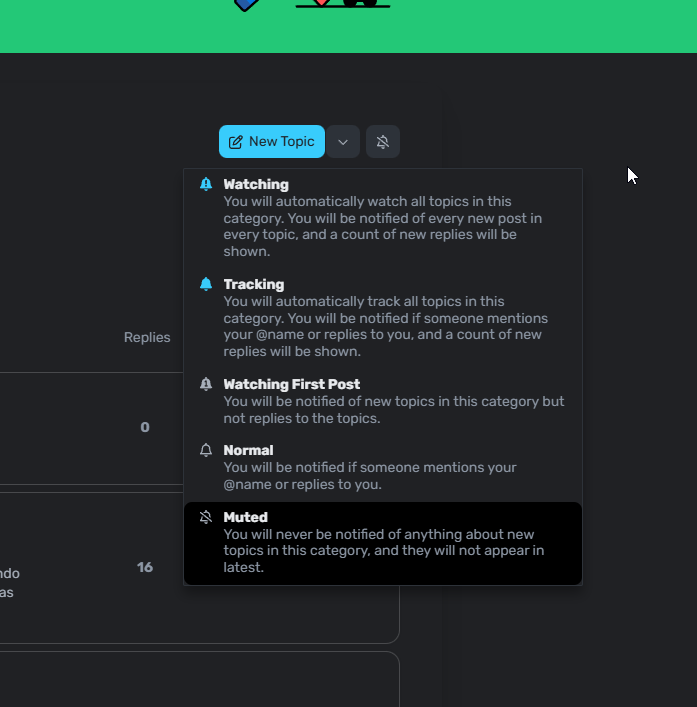Image resolution: width=697 pixels, height=707 pixels.
Task: Choose the Tracking notification level
Action: 254,284
